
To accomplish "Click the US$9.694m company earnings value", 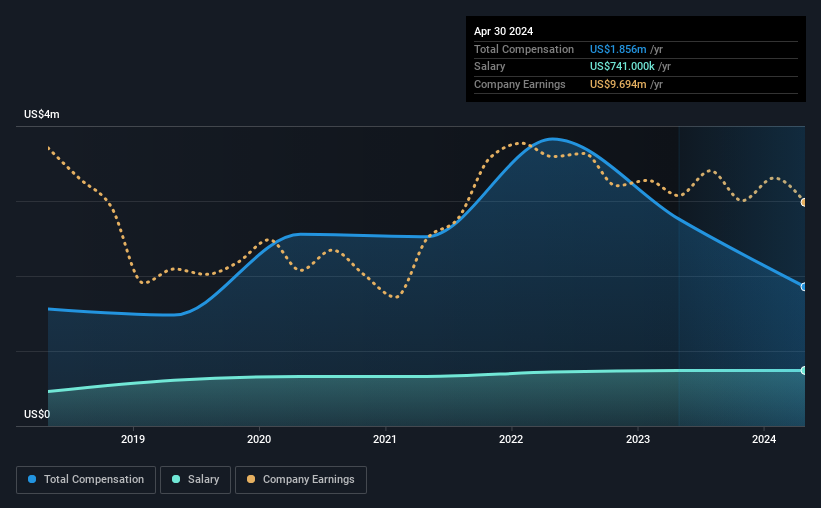I will 618,84.
